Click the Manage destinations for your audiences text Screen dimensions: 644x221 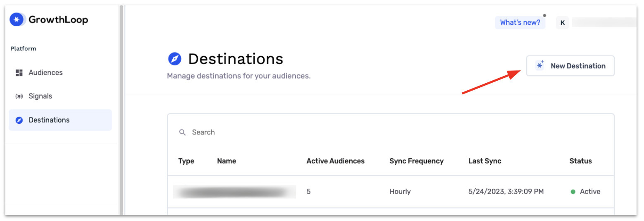point(239,76)
